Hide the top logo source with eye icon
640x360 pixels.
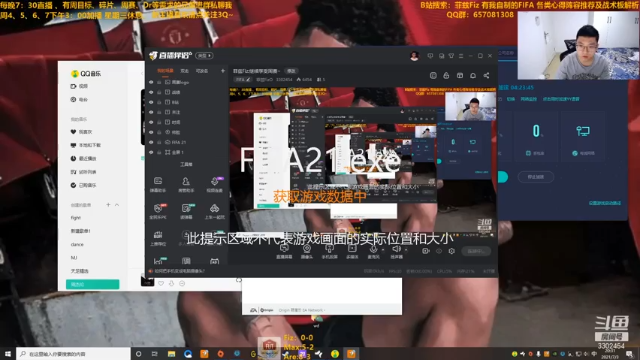(x=151, y=82)
